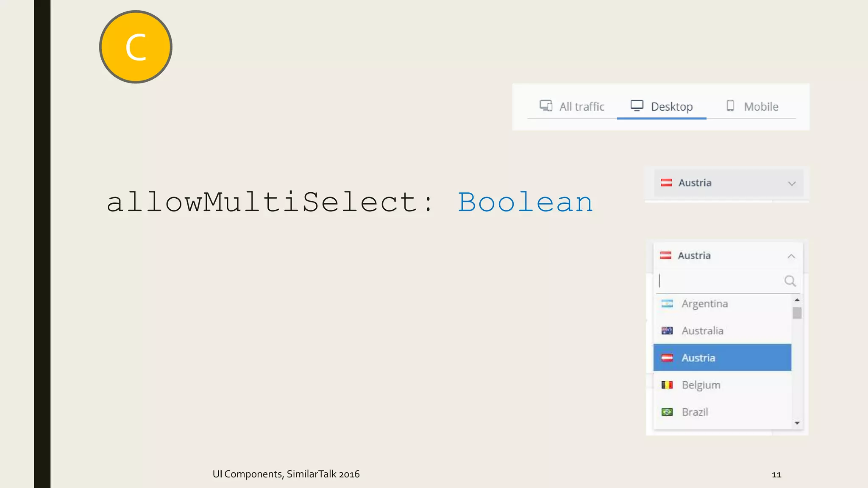Click the Brazil flag icon

(x=667, y=412)
